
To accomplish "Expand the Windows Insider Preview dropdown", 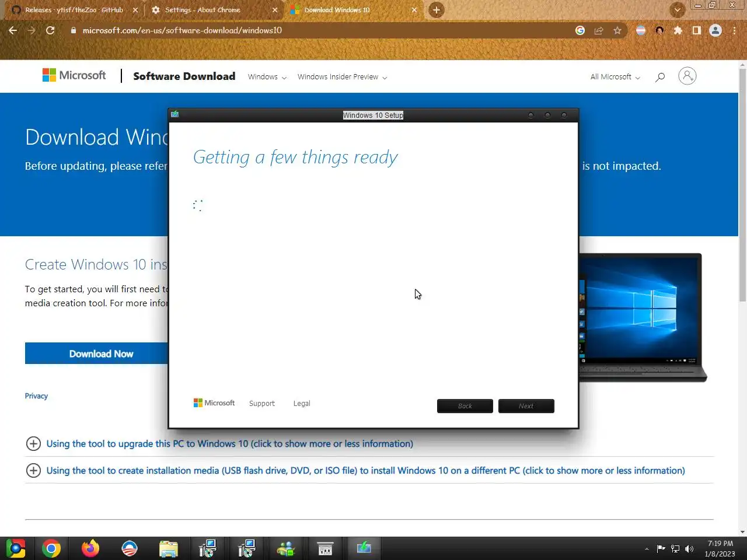I will (342, 77).
